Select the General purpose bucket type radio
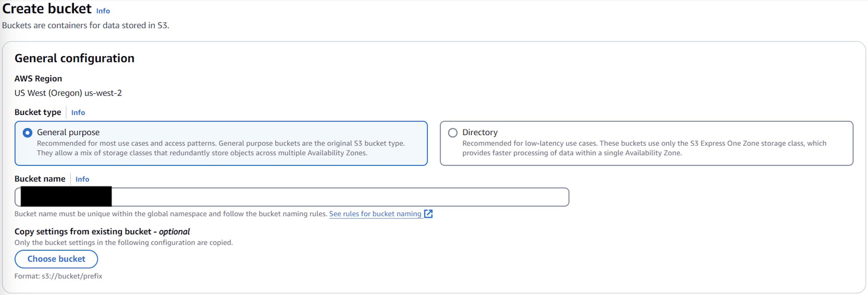Viewport: 868px width, 295px height. 27,133
